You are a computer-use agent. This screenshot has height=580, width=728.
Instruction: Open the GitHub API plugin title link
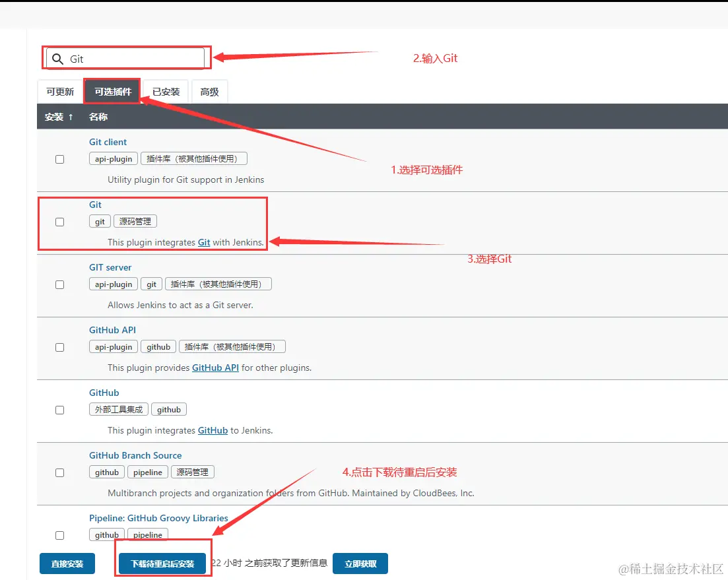point(112,330)
